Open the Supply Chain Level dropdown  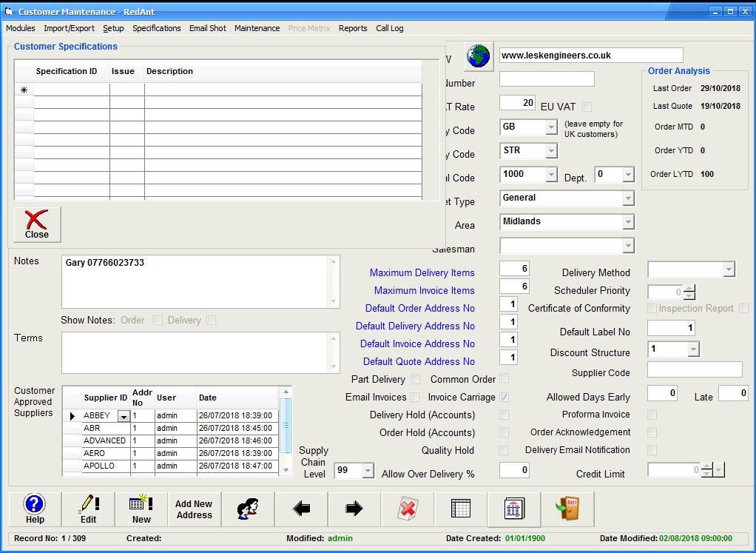pyautogui.click(x=366, y=470)
